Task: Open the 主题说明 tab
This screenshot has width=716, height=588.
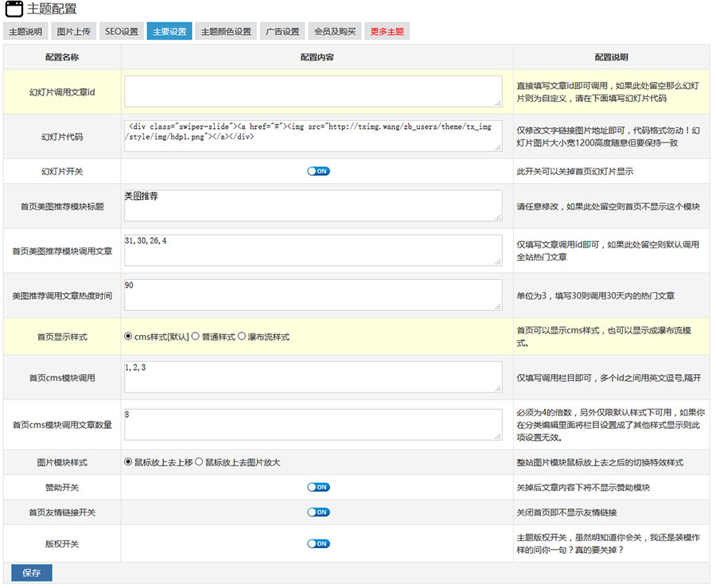Action: 25,32
